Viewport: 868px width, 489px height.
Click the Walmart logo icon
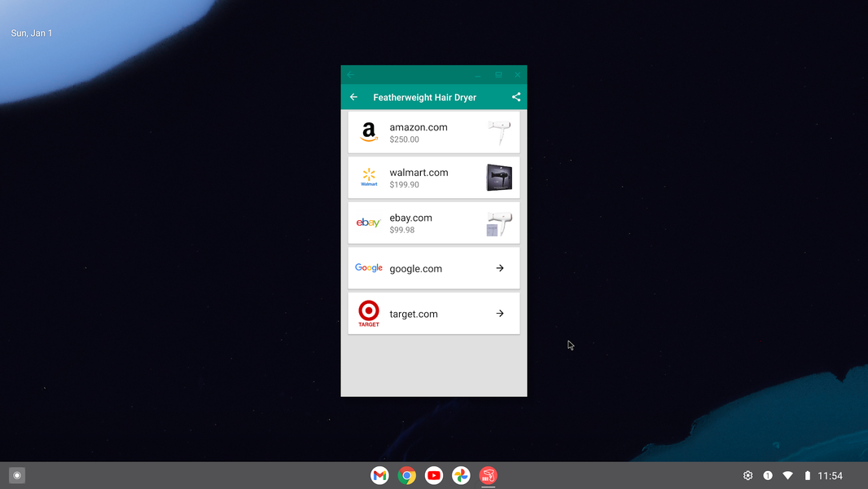[x=369, y=178]
